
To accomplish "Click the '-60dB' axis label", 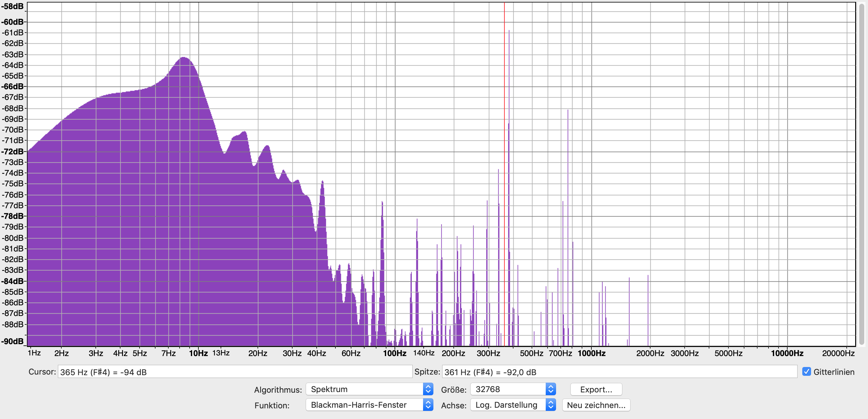I will pos(13,22).
